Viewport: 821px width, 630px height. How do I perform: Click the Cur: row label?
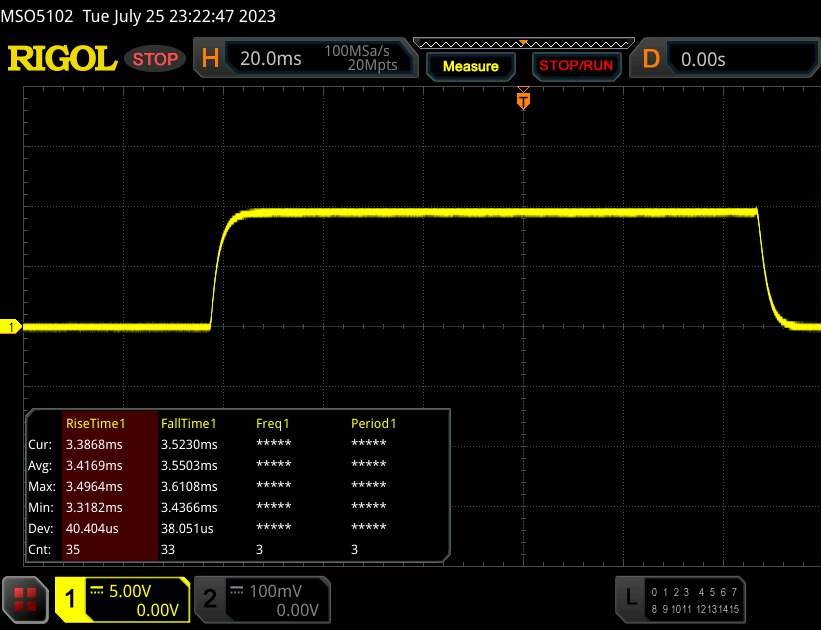pos(40,445)
